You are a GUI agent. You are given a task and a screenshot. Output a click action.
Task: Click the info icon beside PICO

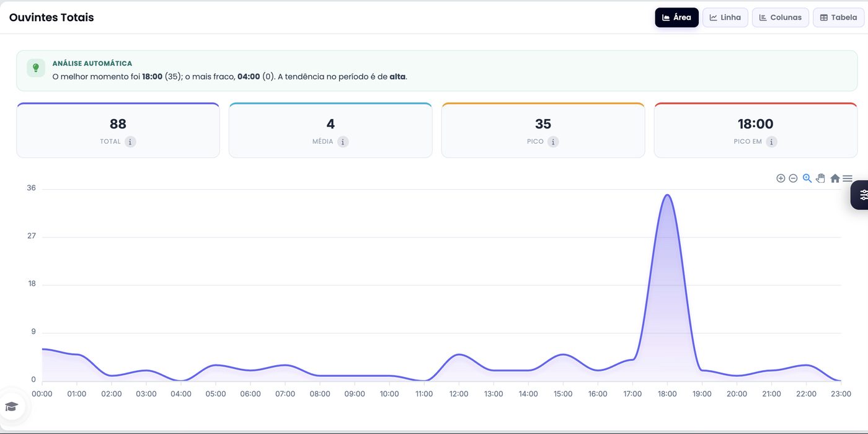tap(553, 142)
